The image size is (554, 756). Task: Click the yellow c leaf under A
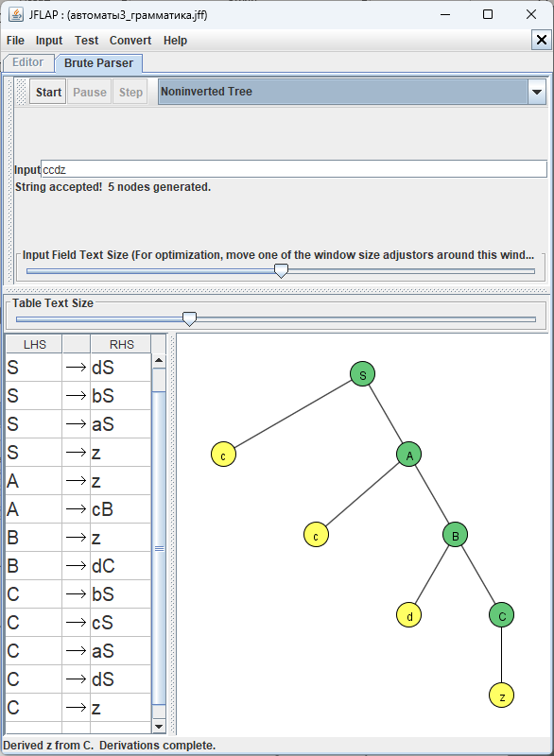pyautogui.click(x=317, y=535)
